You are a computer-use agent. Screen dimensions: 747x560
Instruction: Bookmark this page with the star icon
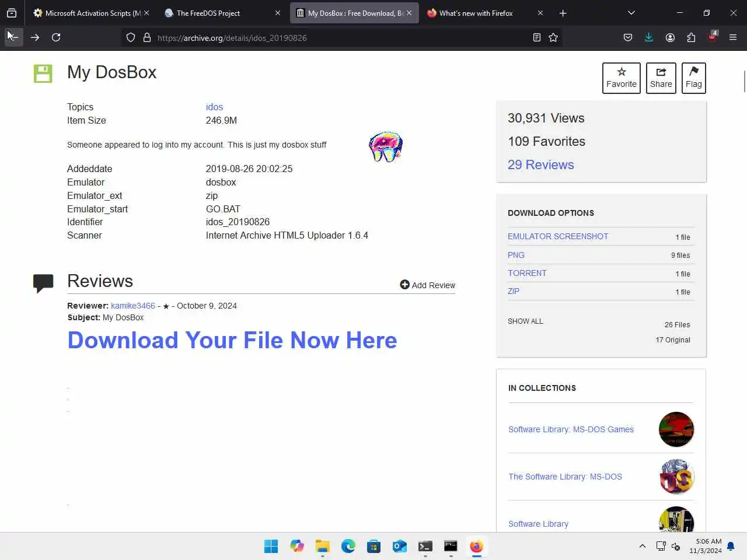click(553, 37)
